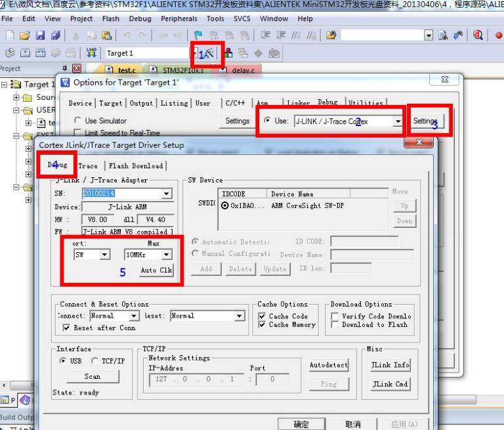Click the Undo arrow icon
This screenshot has width=504, height=430.
pos(127,35)
